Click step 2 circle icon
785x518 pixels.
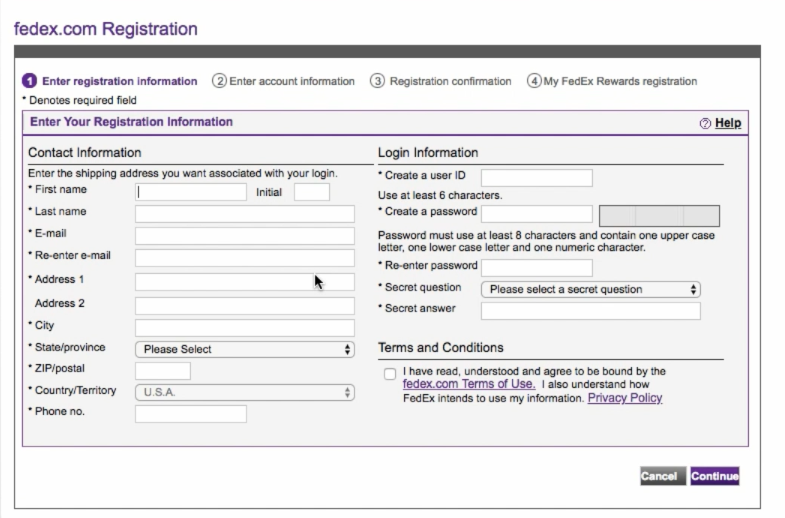click(219, 81)
